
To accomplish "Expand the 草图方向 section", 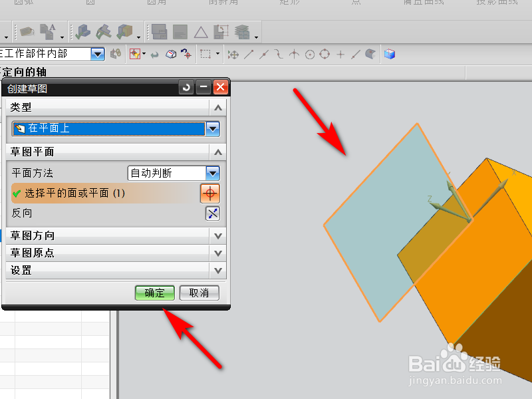I will pyautogui.click(x=218, y=236).
